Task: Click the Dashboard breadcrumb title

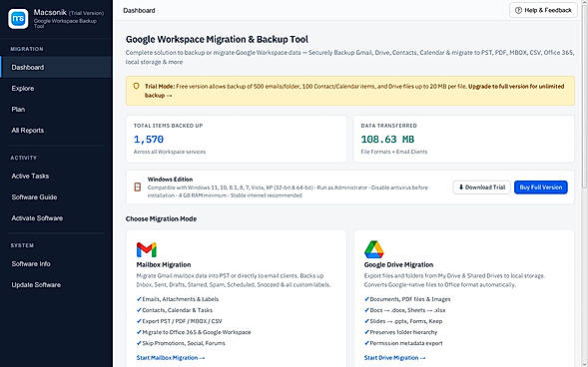Action: pos(139,11)
